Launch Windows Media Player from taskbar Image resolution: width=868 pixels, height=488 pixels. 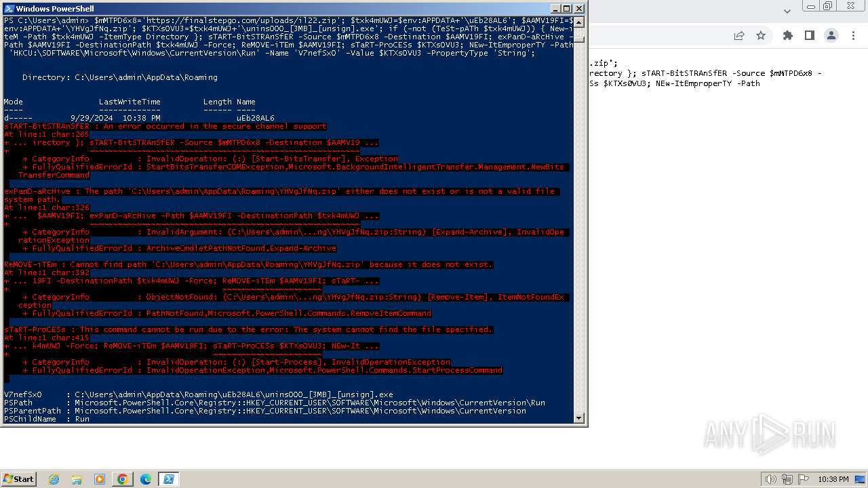(x=100, y=479)
